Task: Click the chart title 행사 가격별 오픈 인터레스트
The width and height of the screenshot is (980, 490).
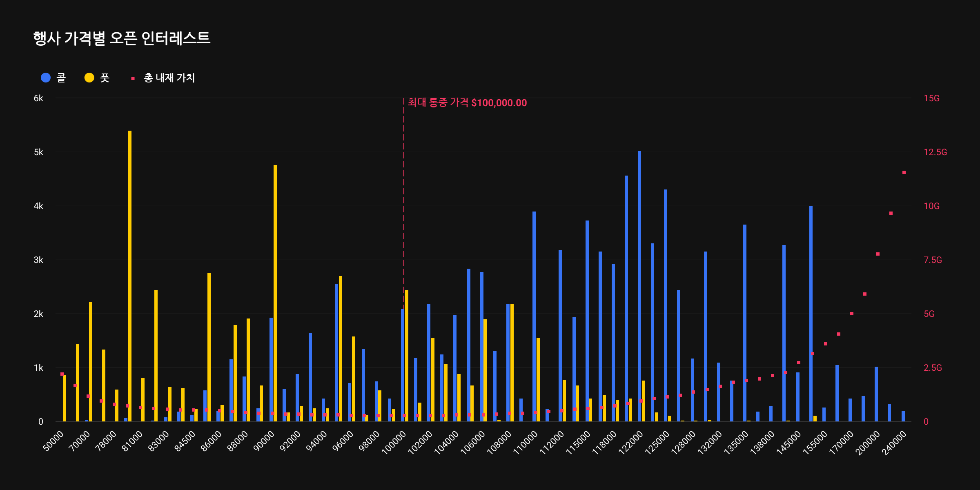Action: pos(122,38)
